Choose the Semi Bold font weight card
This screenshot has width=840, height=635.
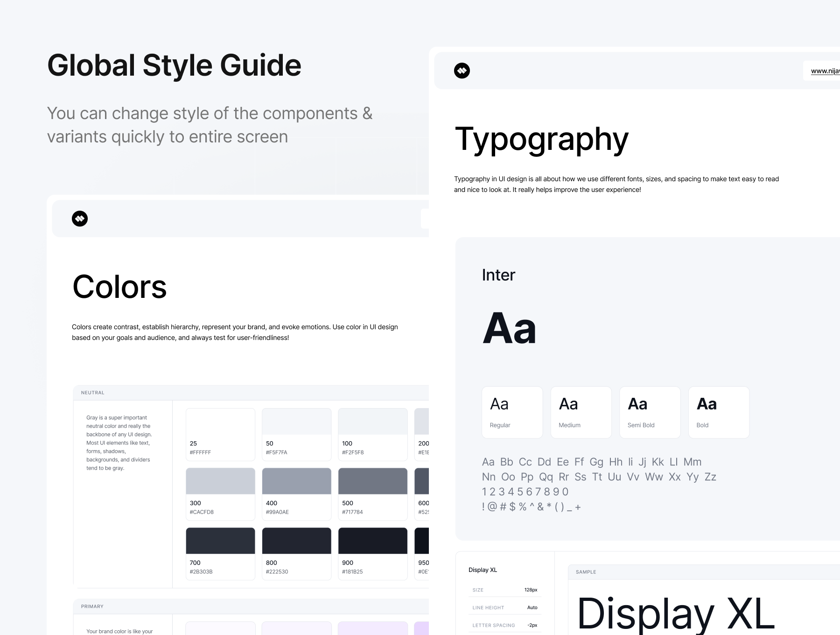650,412
